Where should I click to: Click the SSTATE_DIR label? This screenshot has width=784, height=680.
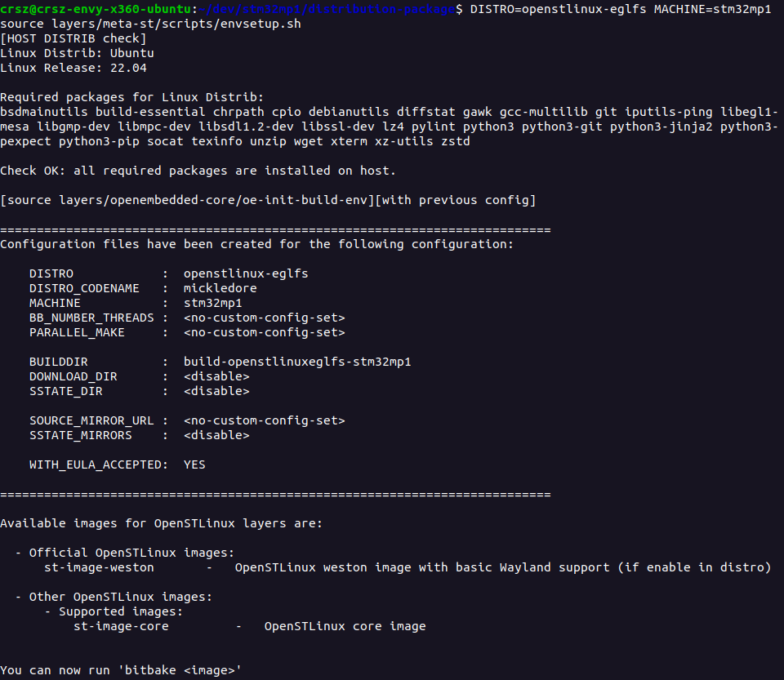[66, 391]
